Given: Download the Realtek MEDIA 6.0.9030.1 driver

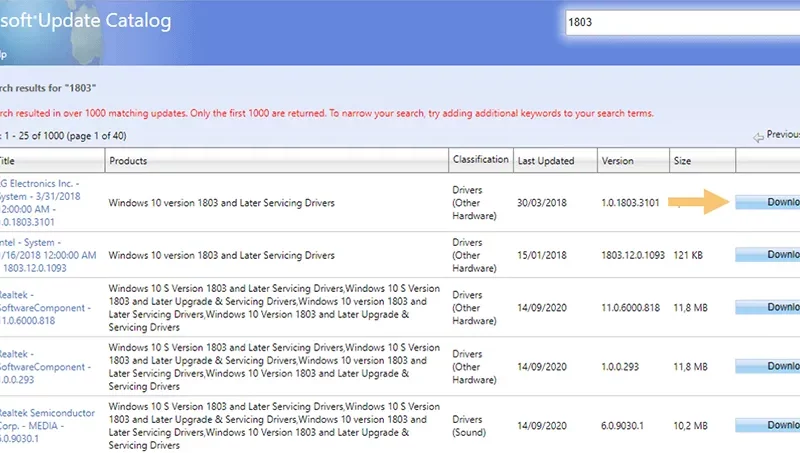Looking at the screenshot, I should tap(768, 425).
